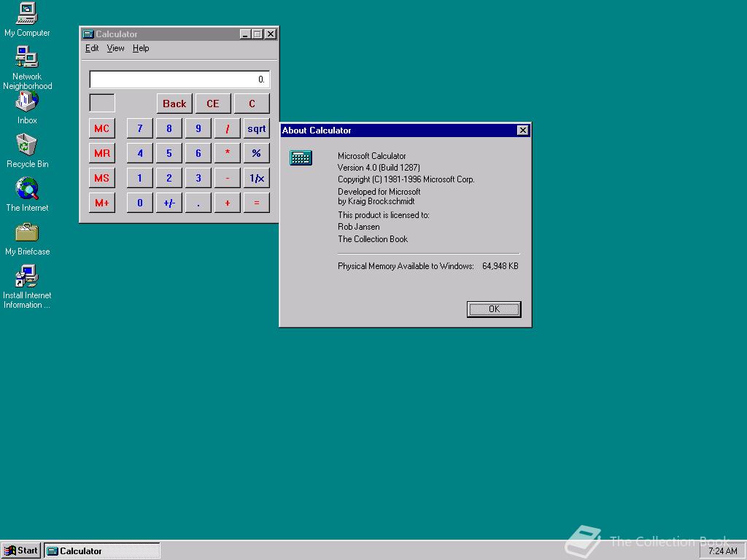Click the decimal point key

coord(198,203)
